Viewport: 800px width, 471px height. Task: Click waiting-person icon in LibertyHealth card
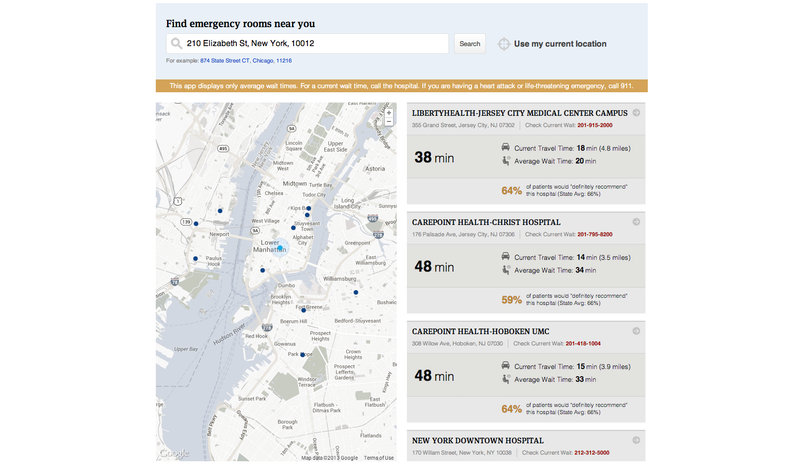click(x=506, y=161)
